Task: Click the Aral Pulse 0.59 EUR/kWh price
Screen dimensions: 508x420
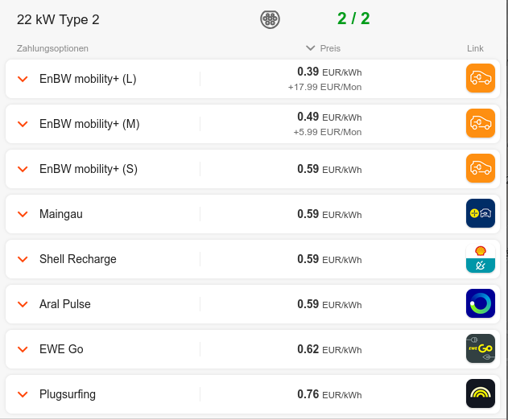Action: [329, 304]
